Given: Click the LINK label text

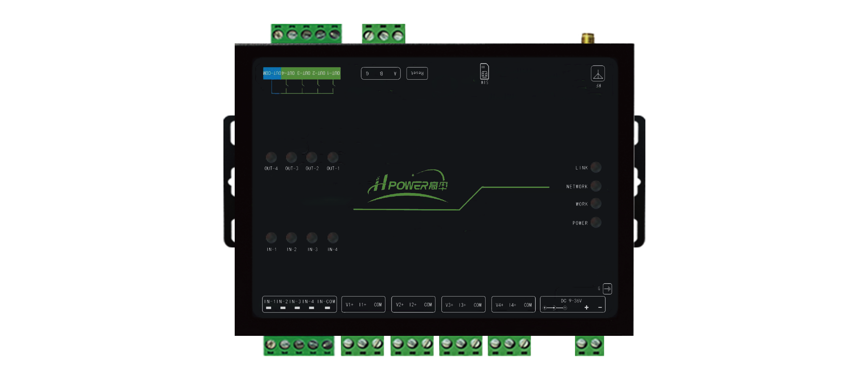Looking at the screenshot, I should tap(581, 168).
